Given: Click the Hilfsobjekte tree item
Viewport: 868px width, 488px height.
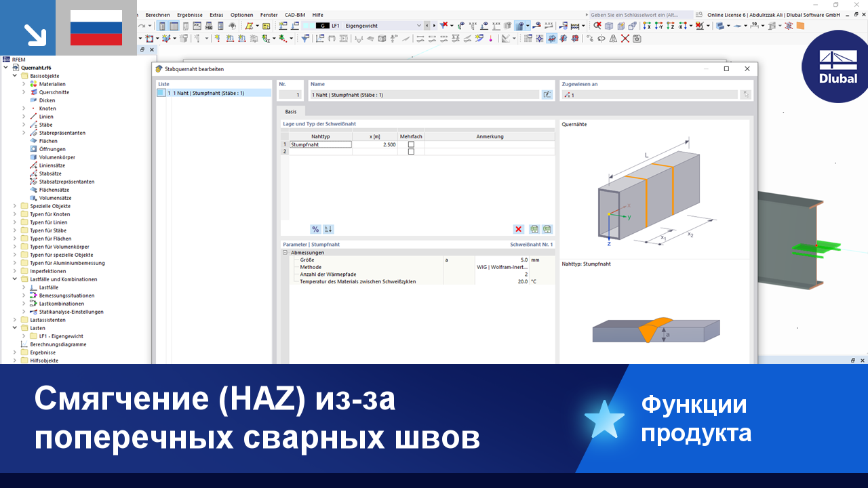Looking at the screenshot, I should click(x=45, y=361).
